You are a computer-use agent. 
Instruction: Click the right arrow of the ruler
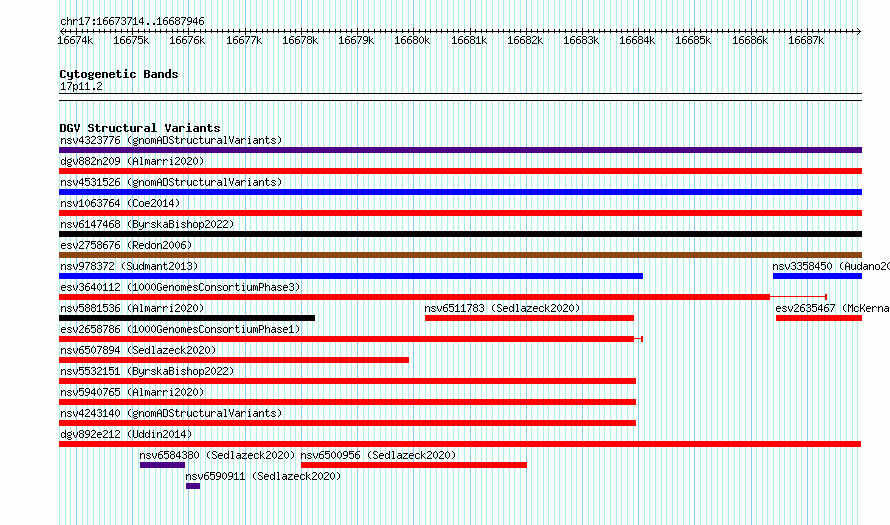tap(859, 31)
